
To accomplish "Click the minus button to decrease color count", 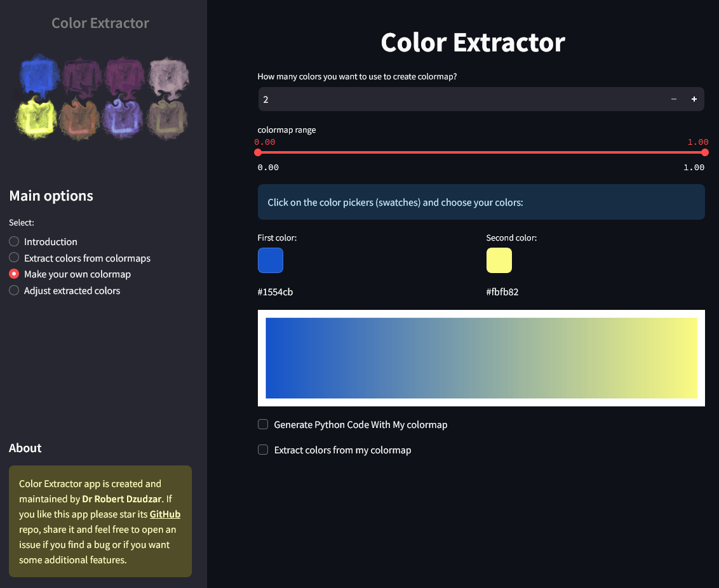I will click(x=673, y=99).
